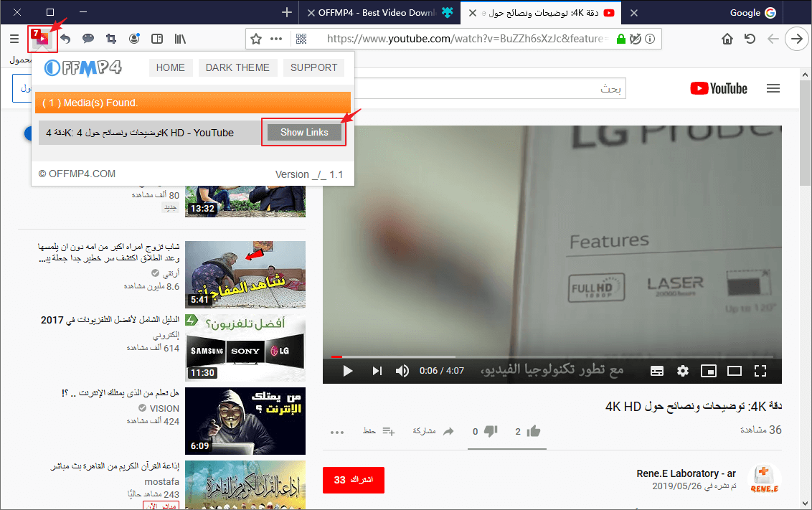Screen dimensions: 812x510
Task: Bookmark this page with the star icon
Action: coord(256,39)
